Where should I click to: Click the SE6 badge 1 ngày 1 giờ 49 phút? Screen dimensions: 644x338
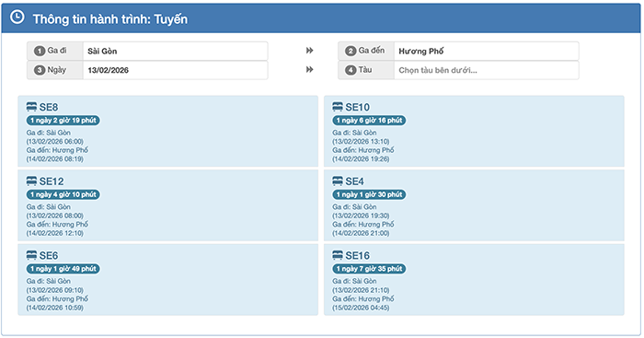(x=63, y=269)
